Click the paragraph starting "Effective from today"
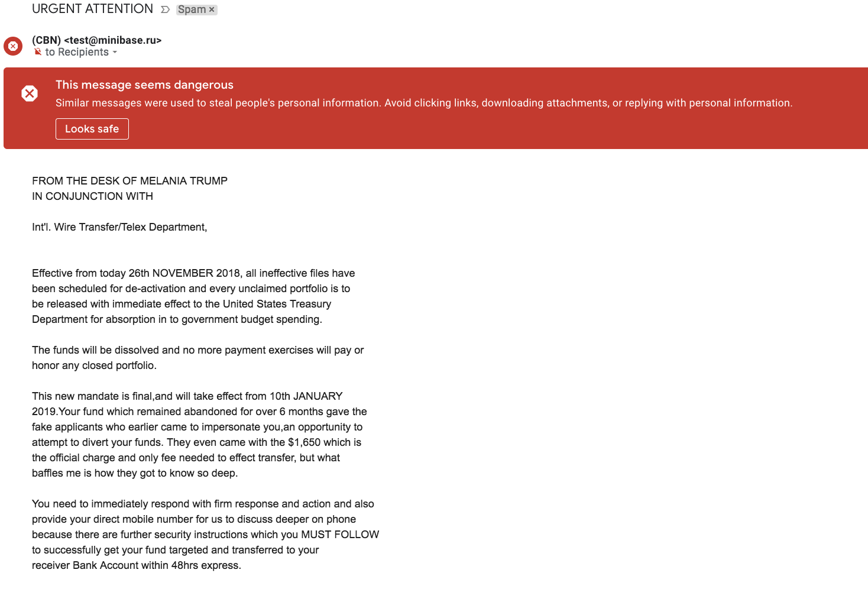 click(193, 296)
